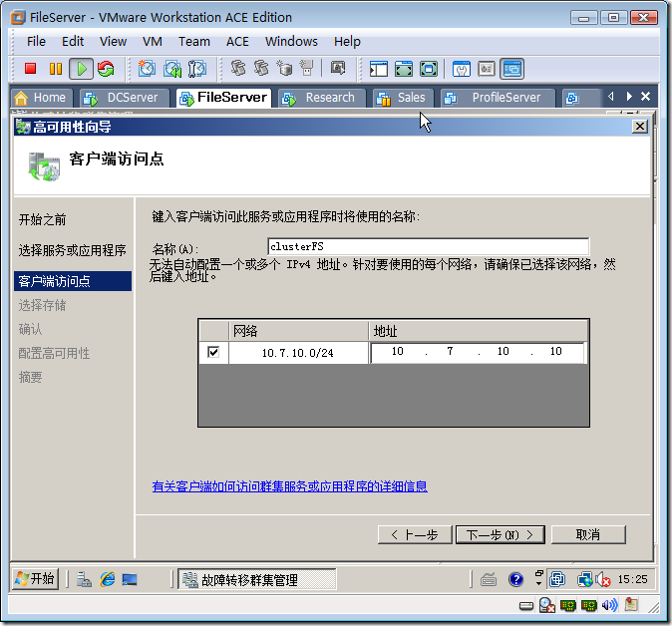This screenshot has width=672, height=626.
Task: Take a snapshot using the clock icon
Action: coord(147,69)
